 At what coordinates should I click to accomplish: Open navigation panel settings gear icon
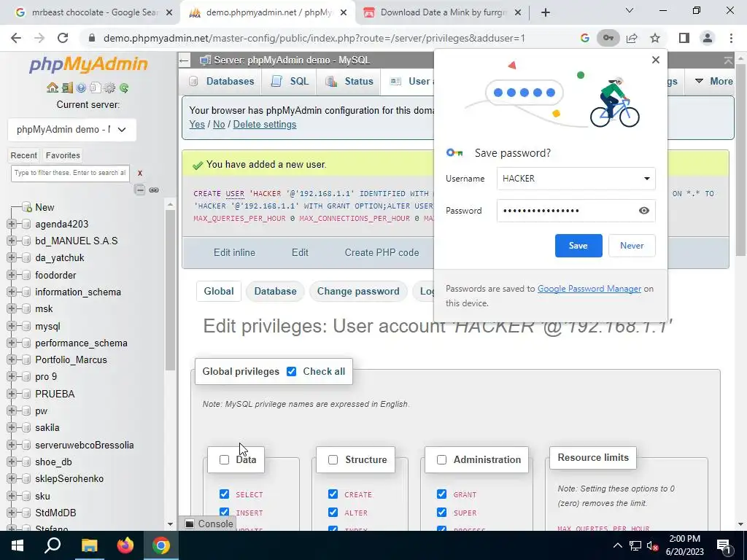pyautogui.click(x=109, y=87)
